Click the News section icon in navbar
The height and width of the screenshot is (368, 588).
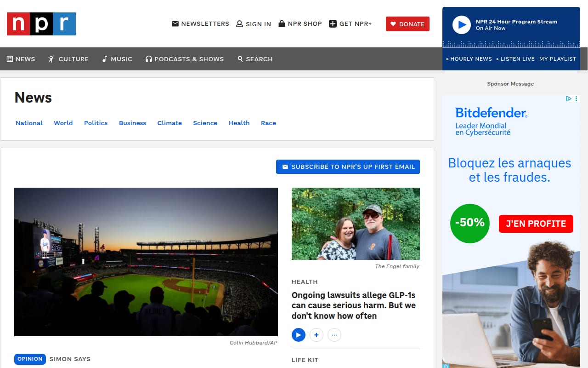pos(10,59)
